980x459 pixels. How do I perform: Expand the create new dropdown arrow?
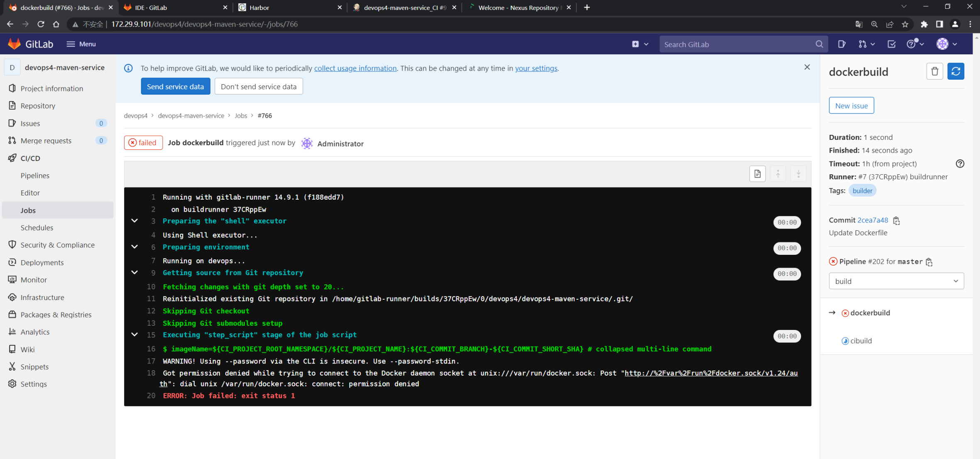(x=646, y=44)
